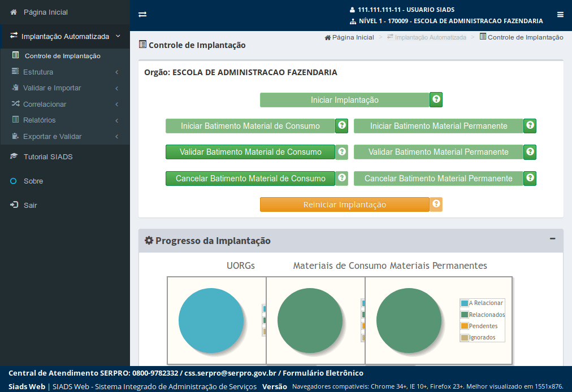The height and width of the screenshot is (392, 572).
Task: Open help for Iniciar Batimento Material Permanente
Action: coord(530,126)
